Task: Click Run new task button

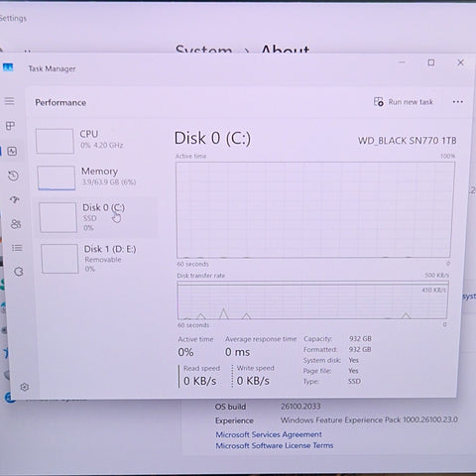Action: [x=404, y=102]
